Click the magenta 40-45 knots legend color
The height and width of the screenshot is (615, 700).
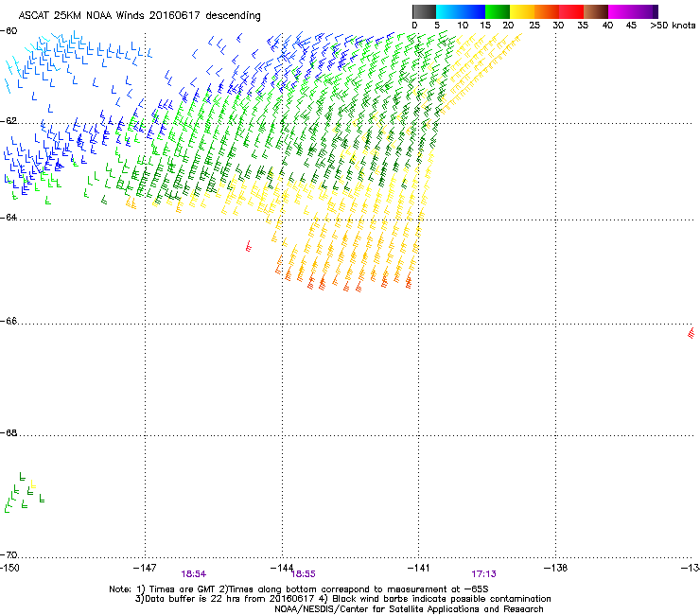pyautogui.click(x=621, y=11)
